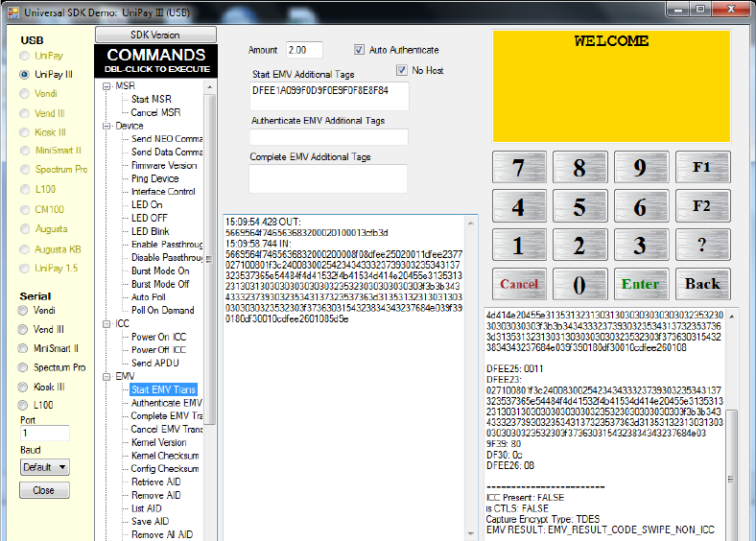756x541 pixels.
Task: Open the Baud Default dropdown
Action: pyautogui.click(x=45, y=467)
